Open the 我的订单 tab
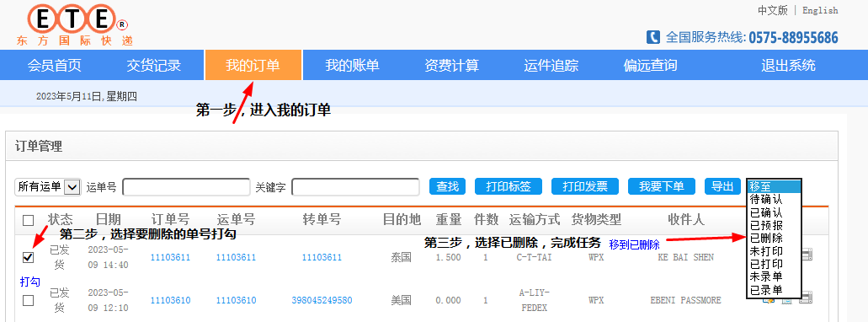 253,66
